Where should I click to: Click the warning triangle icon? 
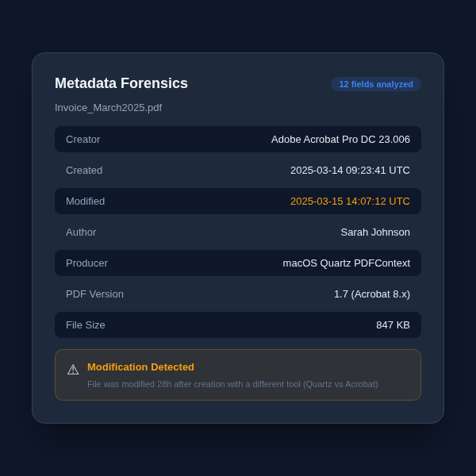tap(73, 370)
